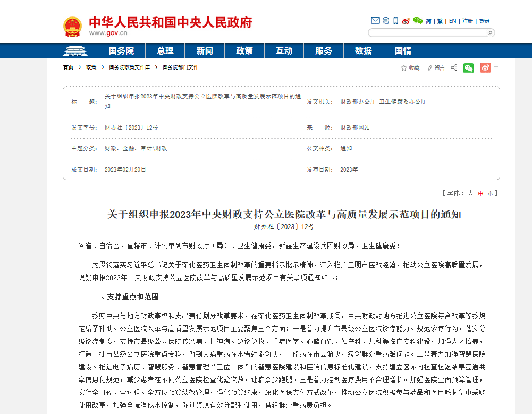Click the Weibo icon in the top header

click(406, 21)
